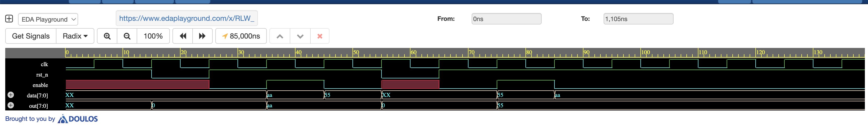
Task: Click the add-pane plus icon beside EDA Playground
Action: [9, 19]
